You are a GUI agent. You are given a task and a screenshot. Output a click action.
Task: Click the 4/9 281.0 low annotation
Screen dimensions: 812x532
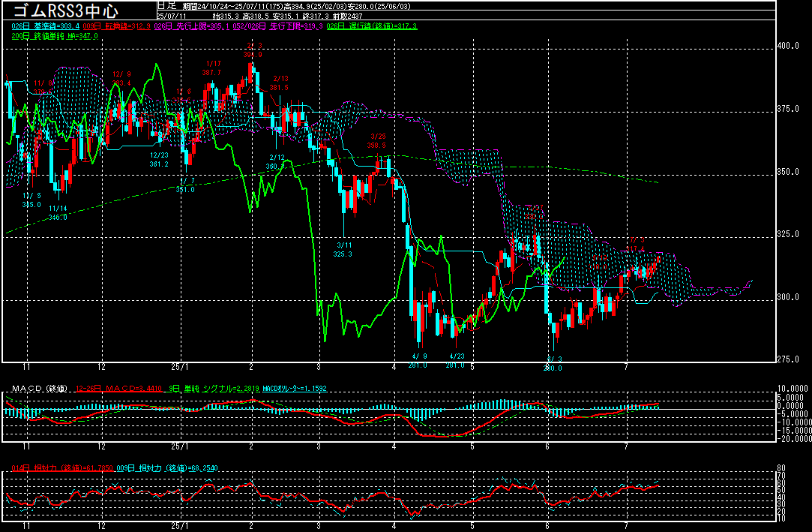click(x=418, y=360)
